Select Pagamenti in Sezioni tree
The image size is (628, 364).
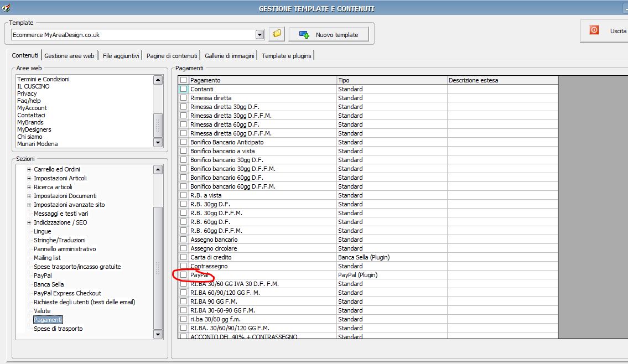pos(48,320)
